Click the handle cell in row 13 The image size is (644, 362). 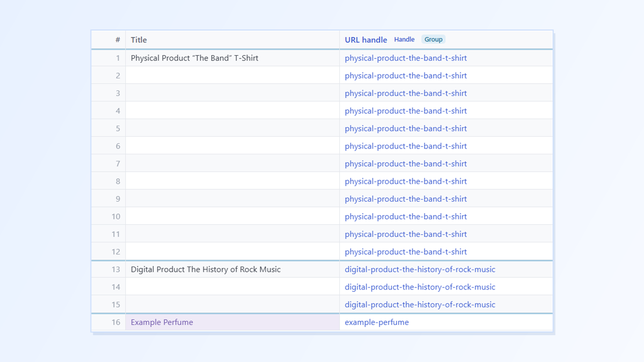click(x=446, y=269)
